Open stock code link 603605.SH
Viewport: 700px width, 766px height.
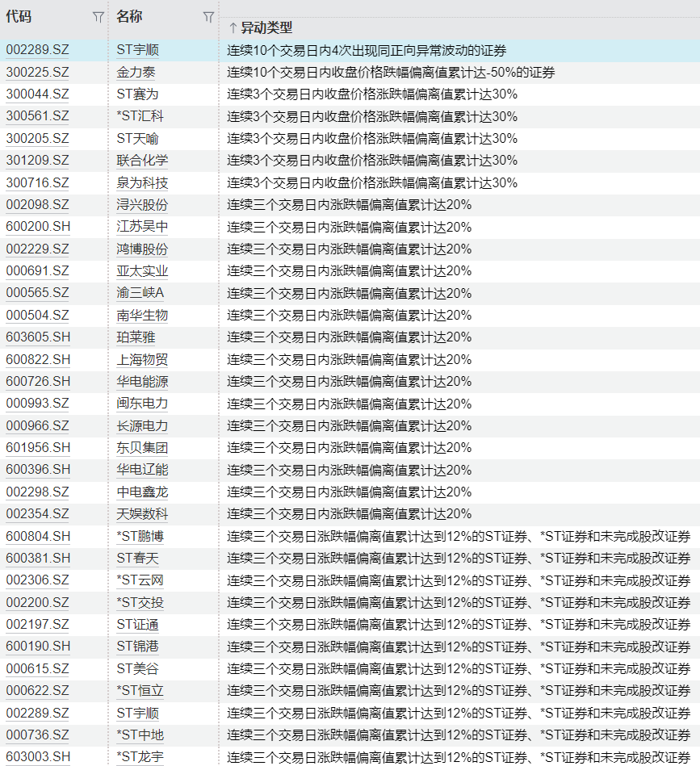38,337
